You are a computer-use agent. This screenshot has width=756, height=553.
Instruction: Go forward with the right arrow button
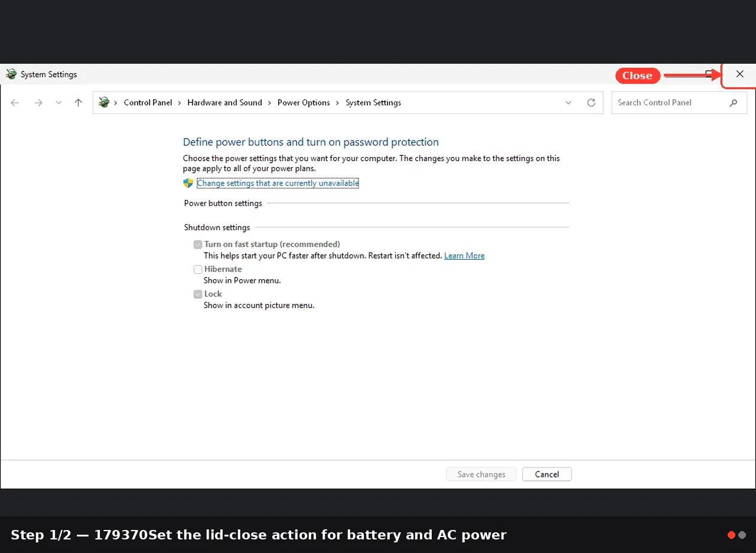[38, 103]
